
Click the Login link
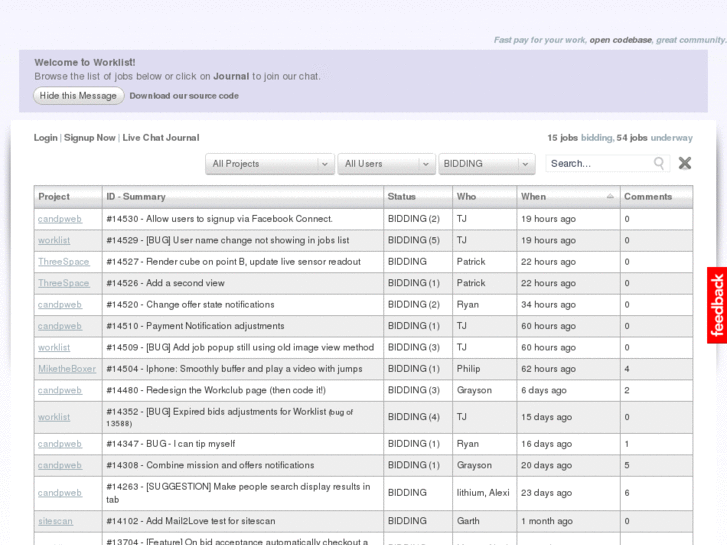pyautogui.click(x=45, y=138)
